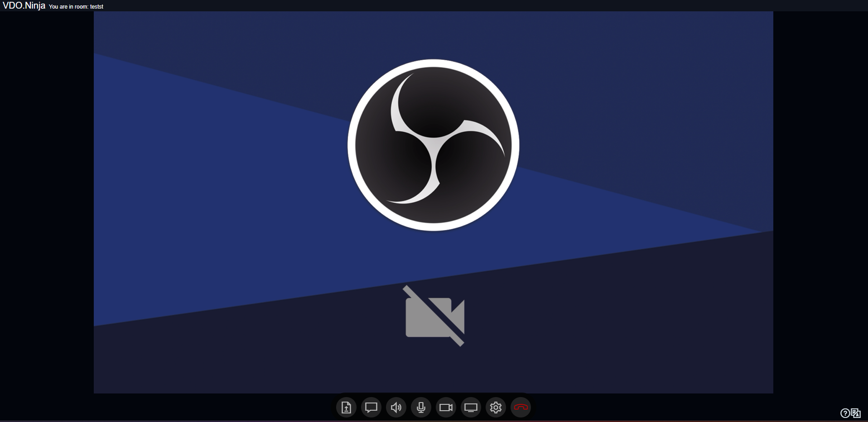This screenshot has width=868, height=422.
Task: Hang up with the red phone button
Action: [521, 408]
